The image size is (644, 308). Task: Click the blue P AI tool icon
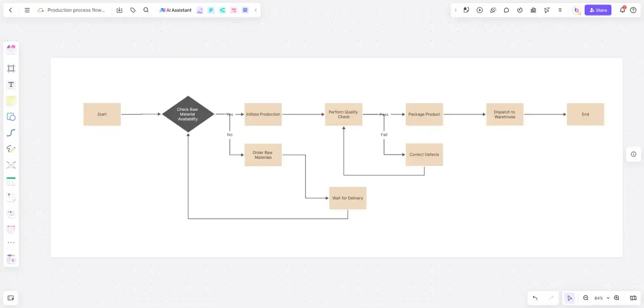click(x=211, y=10)
